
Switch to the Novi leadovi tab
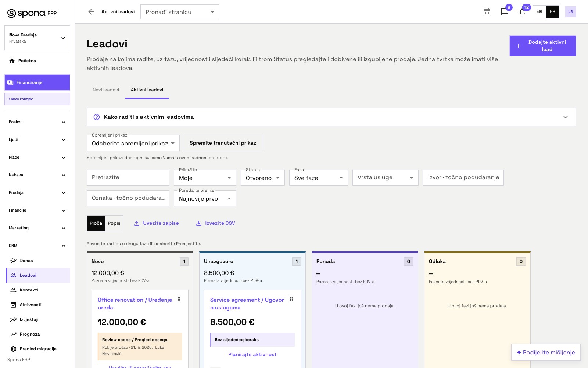click(106, 90)
